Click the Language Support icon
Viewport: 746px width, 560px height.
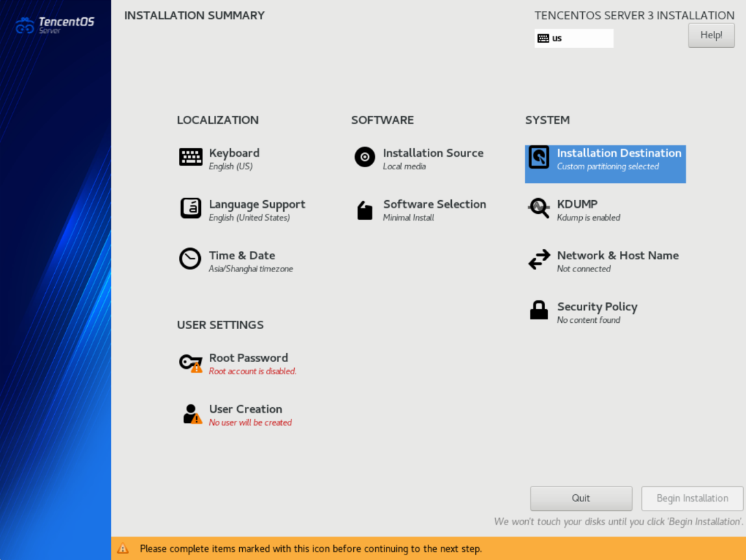click(191, 208)
